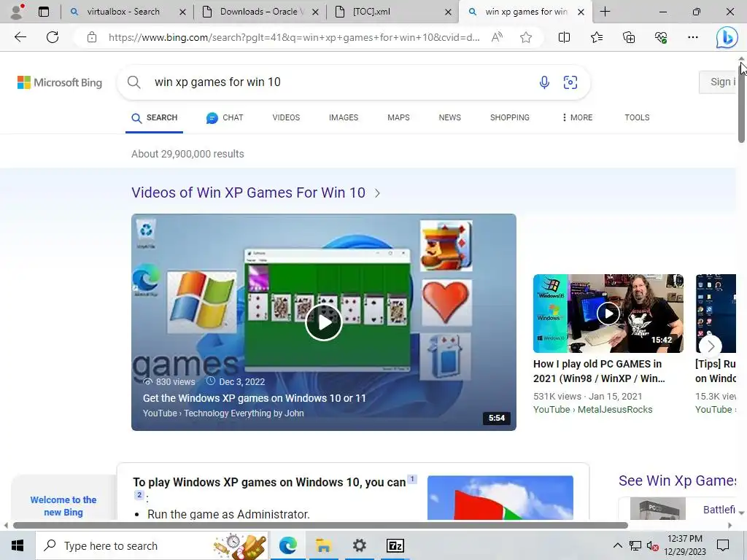
Task: Open the Windows Start menu
Action: (18, 545)
